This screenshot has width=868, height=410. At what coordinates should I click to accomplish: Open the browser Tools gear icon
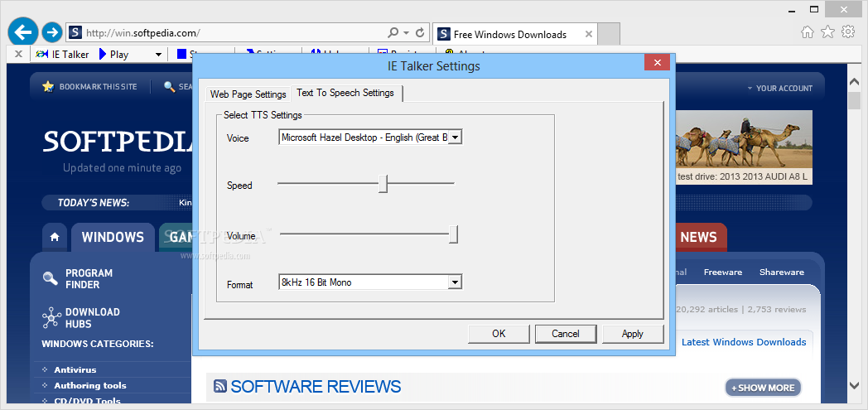coord(848,32)
